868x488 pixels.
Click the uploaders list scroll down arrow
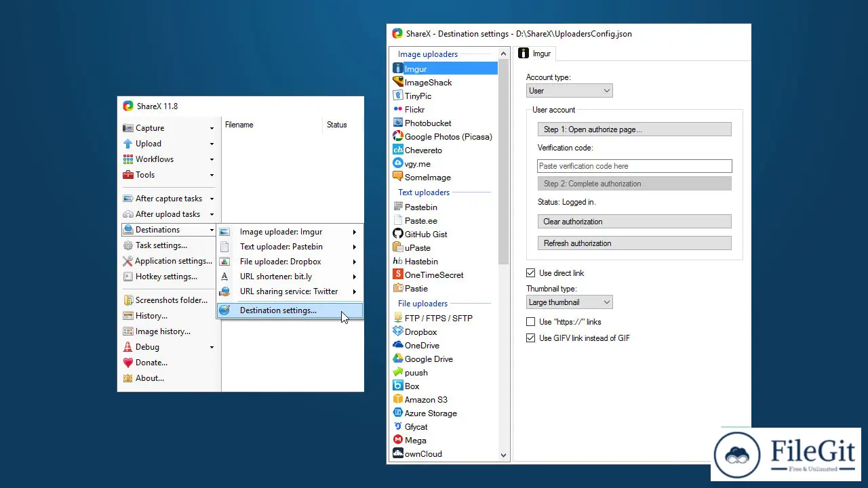(x=503, y=455)
